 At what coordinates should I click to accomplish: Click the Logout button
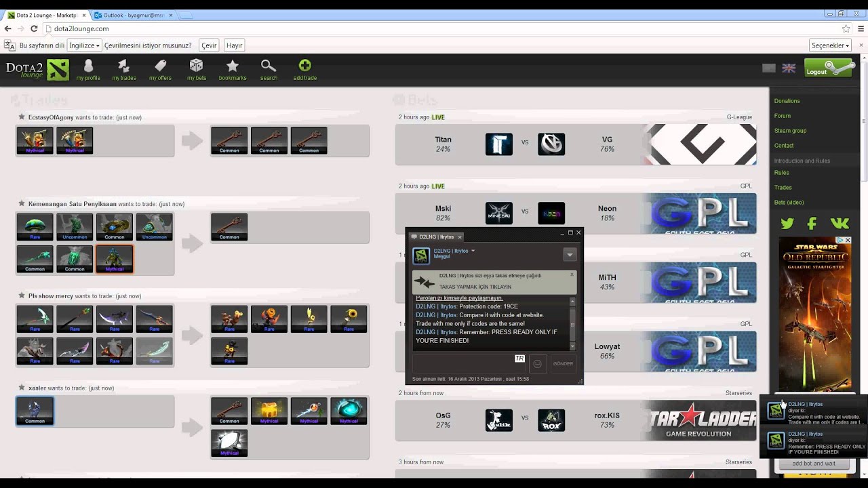click(829, 68)
